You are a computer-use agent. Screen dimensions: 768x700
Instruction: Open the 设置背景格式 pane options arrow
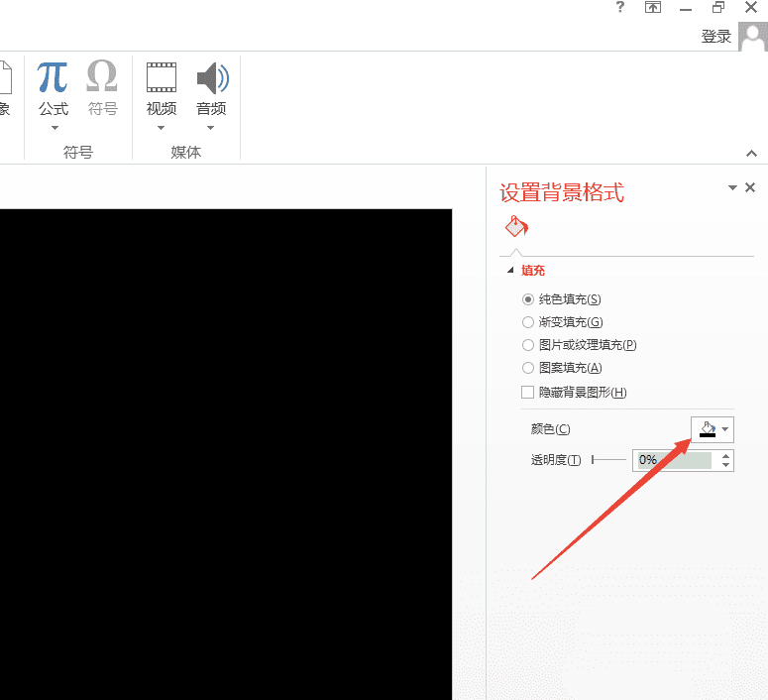(732, 187)
